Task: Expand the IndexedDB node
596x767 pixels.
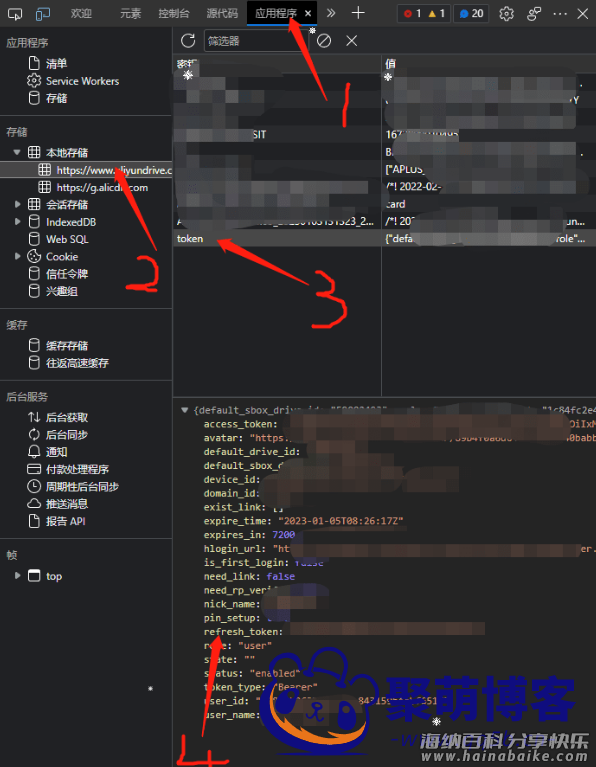Action: [17, 222]
